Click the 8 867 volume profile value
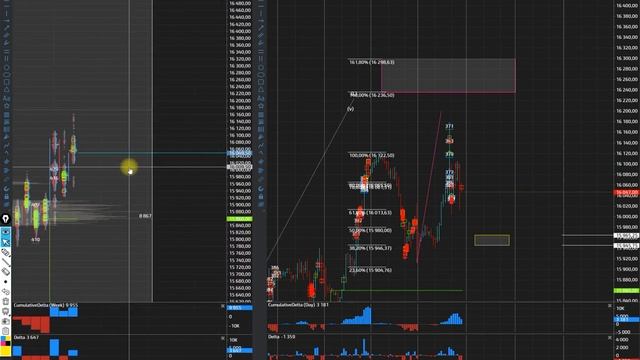The image size is (640, 360). [145, 216]
